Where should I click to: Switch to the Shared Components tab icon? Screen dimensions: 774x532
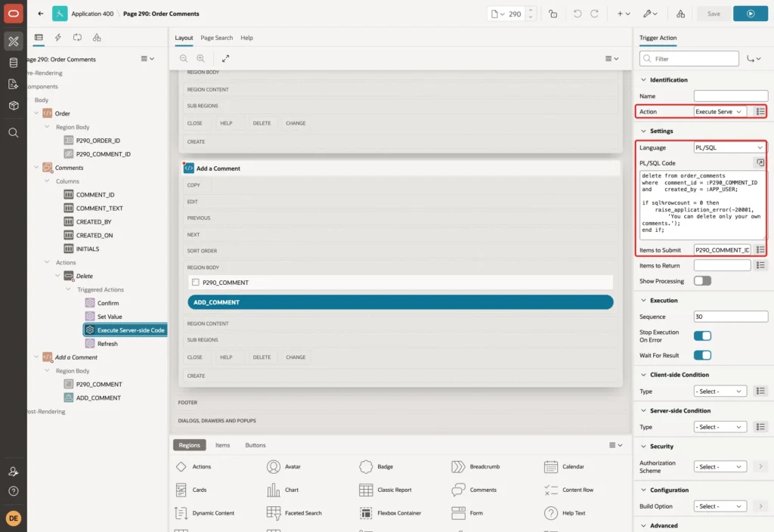point(97,38)
